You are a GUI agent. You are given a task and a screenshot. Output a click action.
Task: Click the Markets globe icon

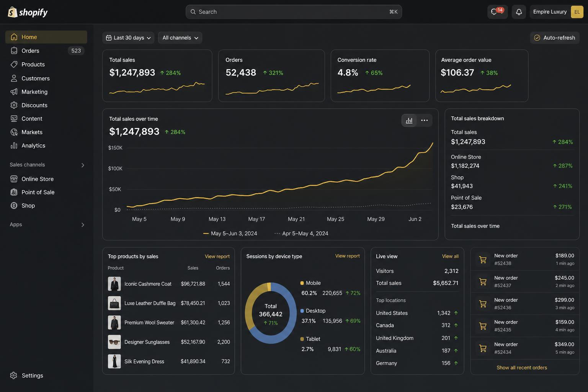click(x=14, y=132)
